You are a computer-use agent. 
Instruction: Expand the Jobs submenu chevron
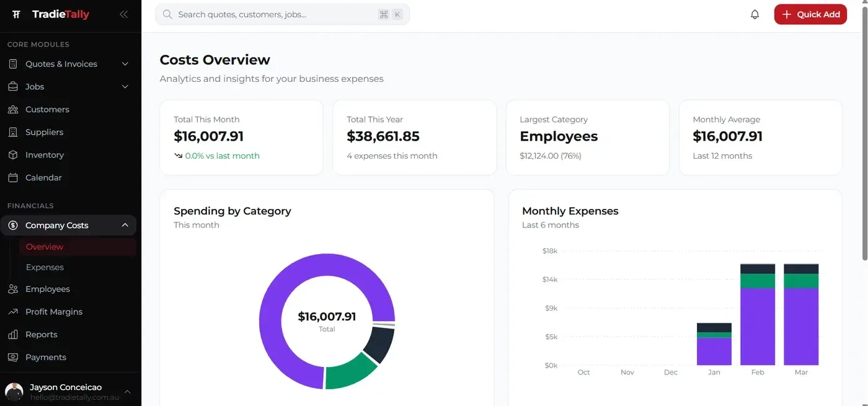click(125, 87)
